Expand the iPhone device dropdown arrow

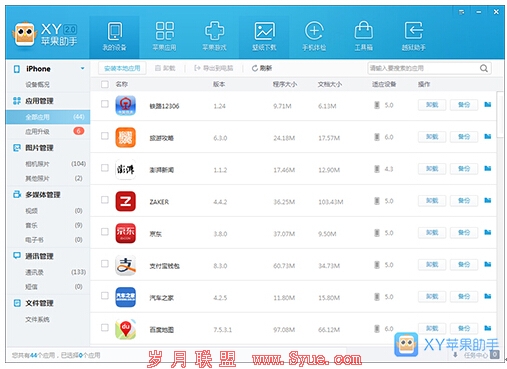pyautogui.click(x=82, y=69)
